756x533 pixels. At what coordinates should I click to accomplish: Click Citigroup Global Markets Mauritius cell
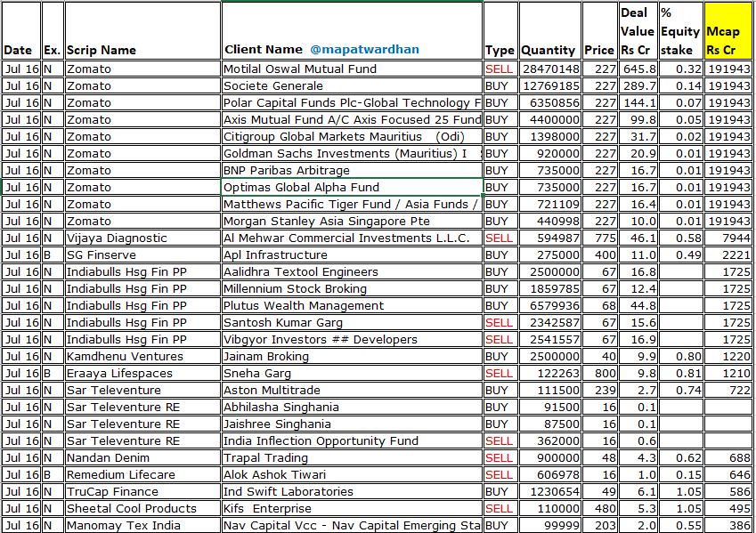(x=352, y=136)
